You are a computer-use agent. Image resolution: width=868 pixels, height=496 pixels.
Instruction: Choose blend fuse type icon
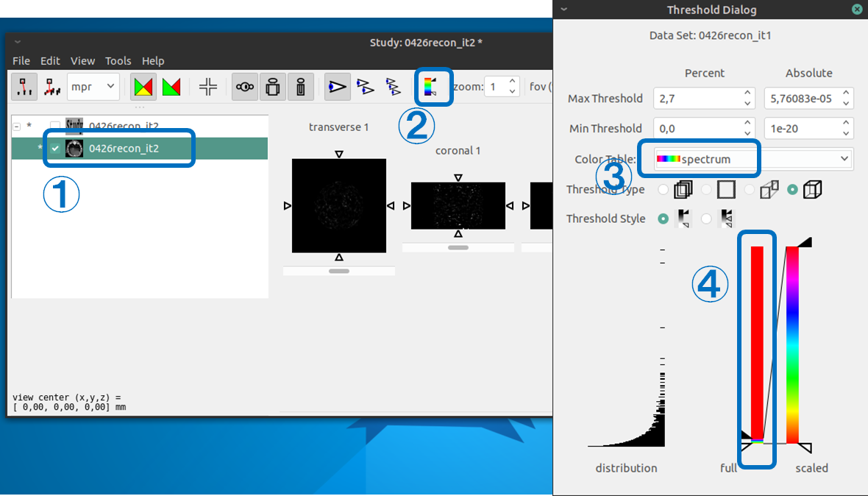(143, 87)
